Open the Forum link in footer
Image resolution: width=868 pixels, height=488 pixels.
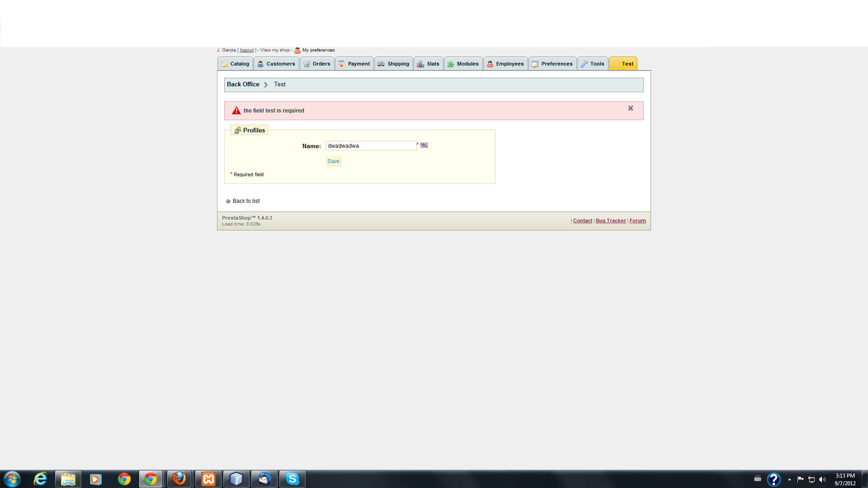click(x=637, y=221)
